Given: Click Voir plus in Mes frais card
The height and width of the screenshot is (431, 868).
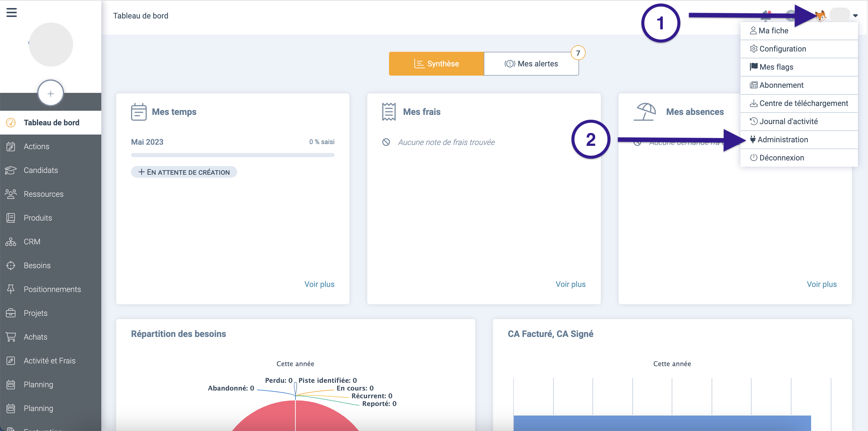Looking at the screenshot, I should point(570,284).
